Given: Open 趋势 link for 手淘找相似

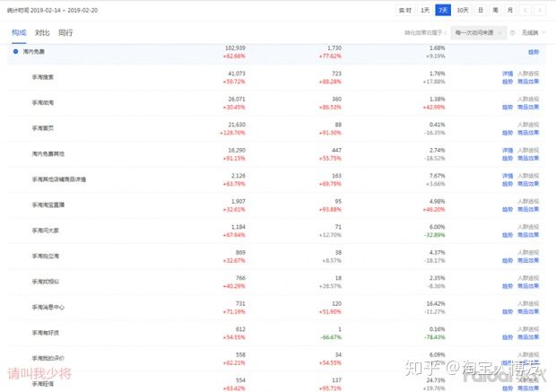Looking at the screenshot, I should pyautogui.click(x=508, y=286).
